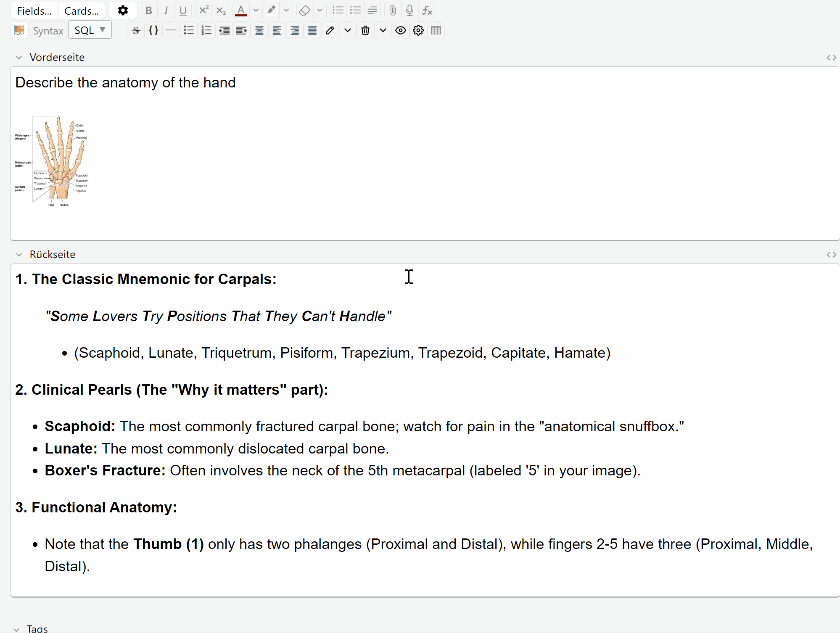This screenshot has width=840, height=633.
Task: Open the equation fx menu
Action: click(x=427, y=11)
